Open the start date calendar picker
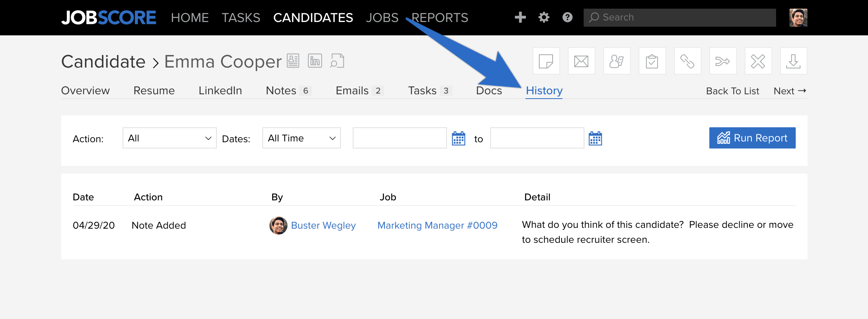 459,138
